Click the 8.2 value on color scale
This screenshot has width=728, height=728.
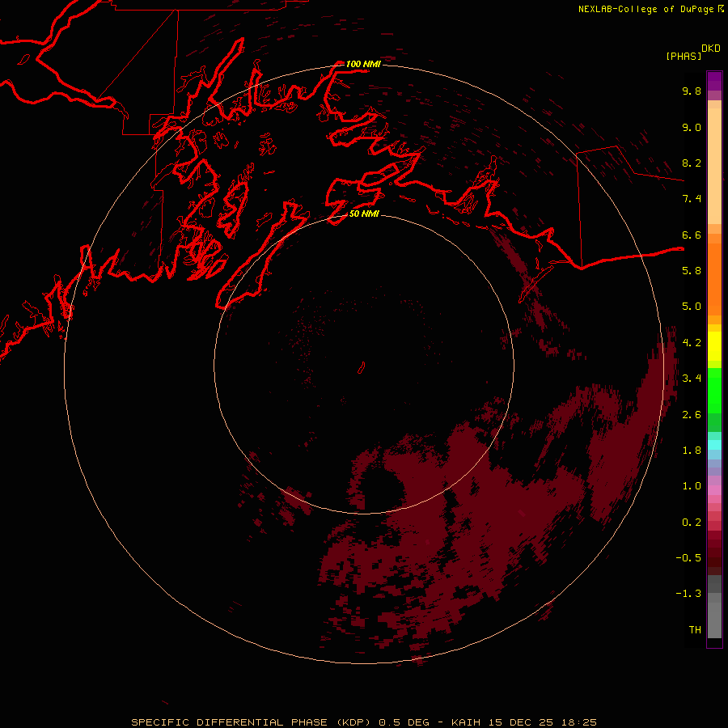(x=692, y=163)
